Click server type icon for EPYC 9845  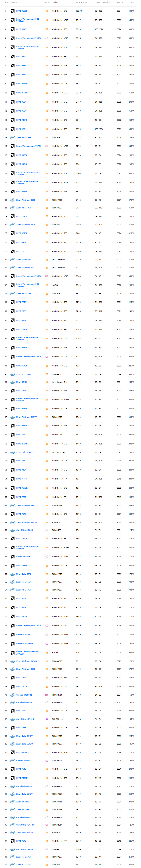[47, 29]
